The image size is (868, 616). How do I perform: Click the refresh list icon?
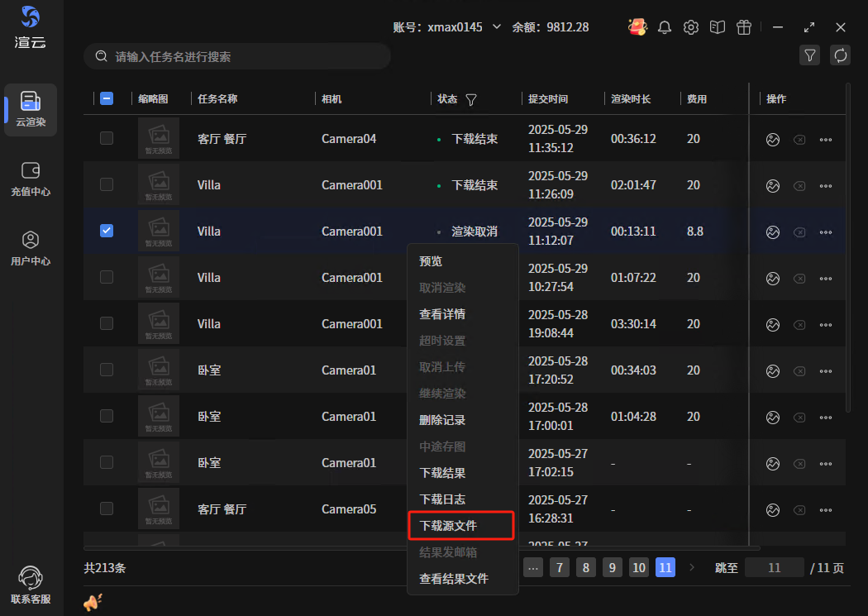841,55
